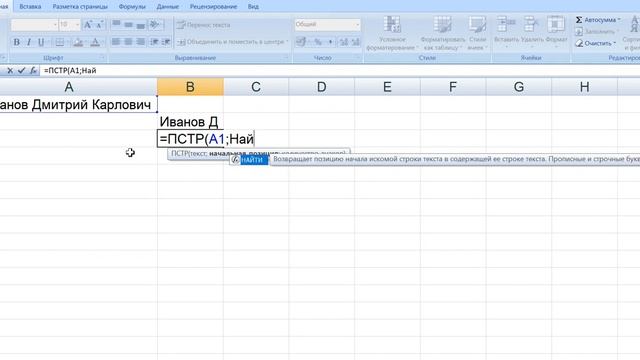Apply the Fill Color bucket

78,42
